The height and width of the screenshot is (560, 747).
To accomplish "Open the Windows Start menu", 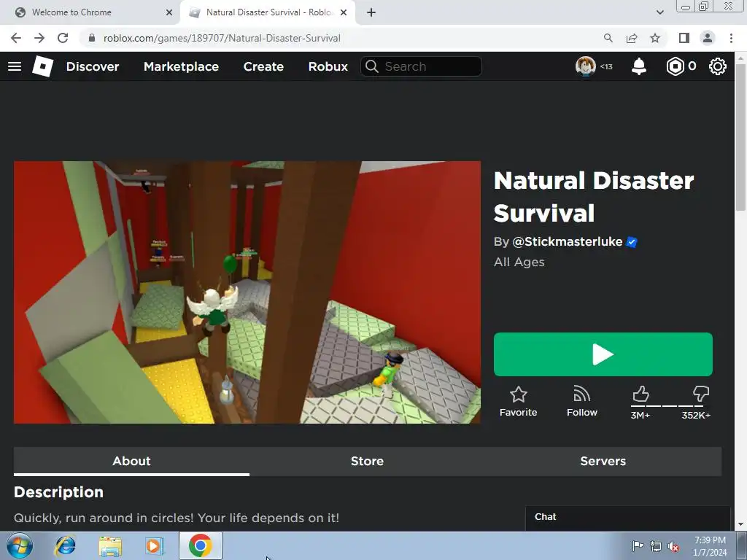I will [20, 545].
